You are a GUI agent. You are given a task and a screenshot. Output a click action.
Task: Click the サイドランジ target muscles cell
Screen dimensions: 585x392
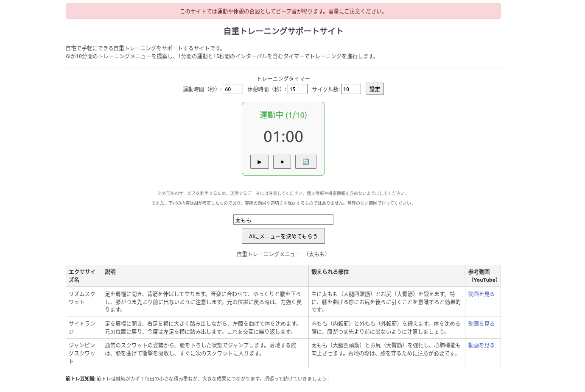pyautogui.click(x=387, y=328)
